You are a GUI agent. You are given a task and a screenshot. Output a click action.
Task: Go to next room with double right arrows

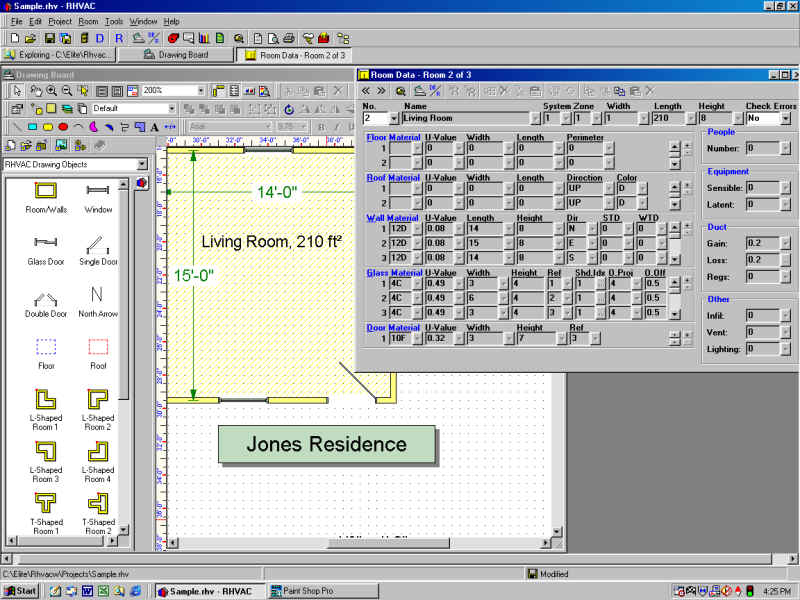(381, 90)
